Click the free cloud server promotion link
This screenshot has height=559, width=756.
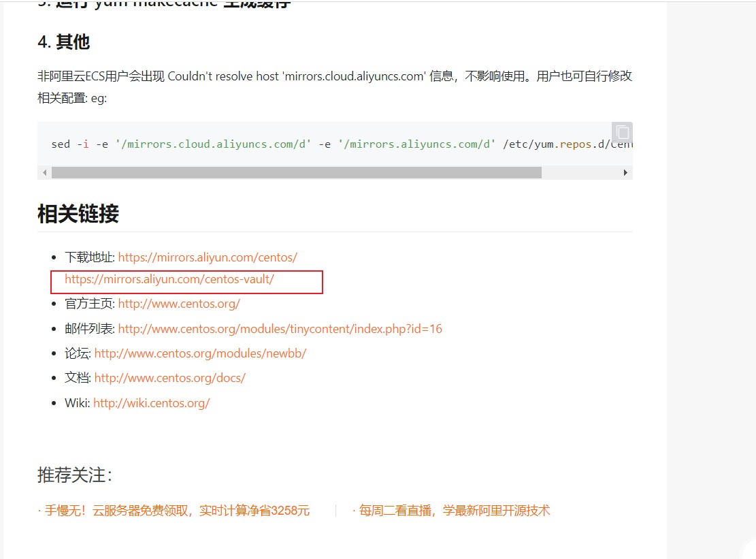(174, 510)
